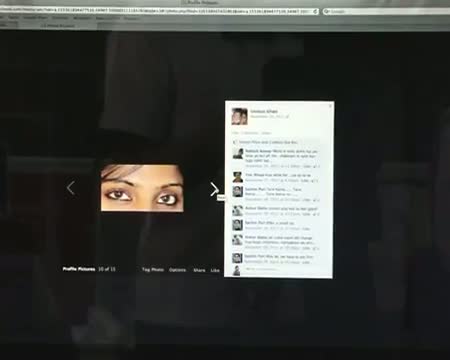This screenshot has height=360, width=450.
Task: Open the Profile Pictures album link
Action: tap(79, 269)
